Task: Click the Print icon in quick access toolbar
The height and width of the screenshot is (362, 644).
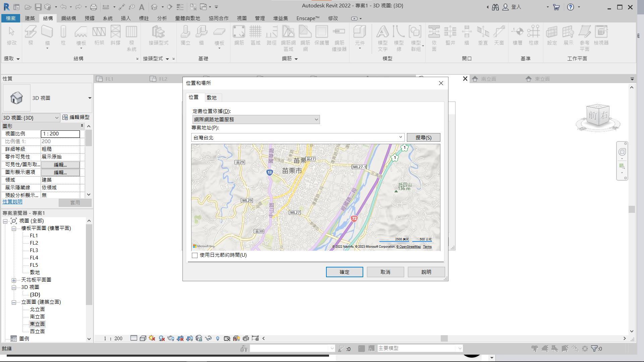Action: point(93,7)
